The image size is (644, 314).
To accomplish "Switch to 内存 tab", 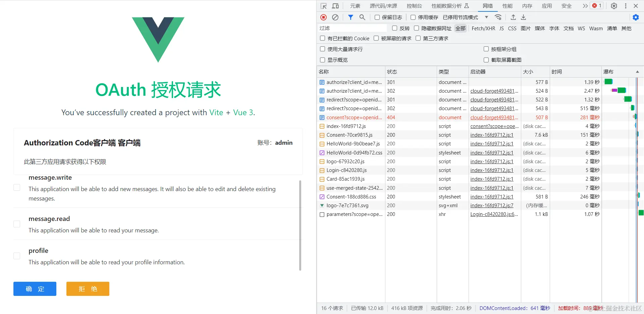I will (x=527, y=6).
